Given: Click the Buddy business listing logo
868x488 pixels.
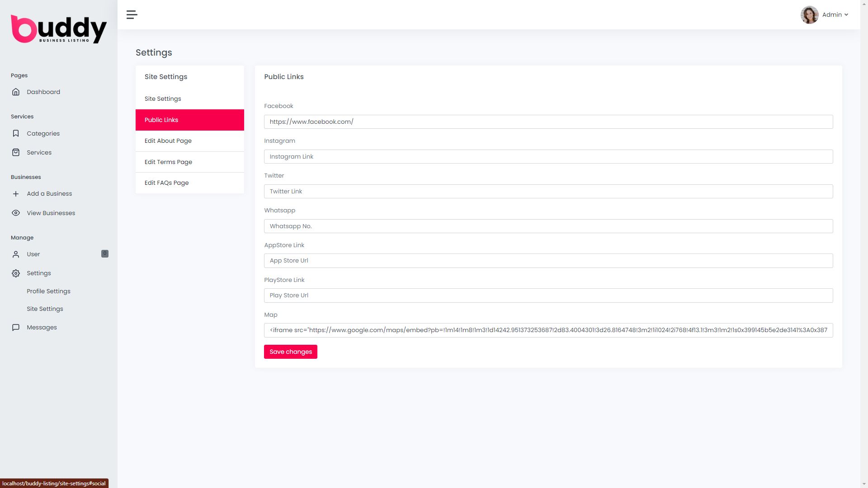Looking at the screenshot, I should coord(59,30).
